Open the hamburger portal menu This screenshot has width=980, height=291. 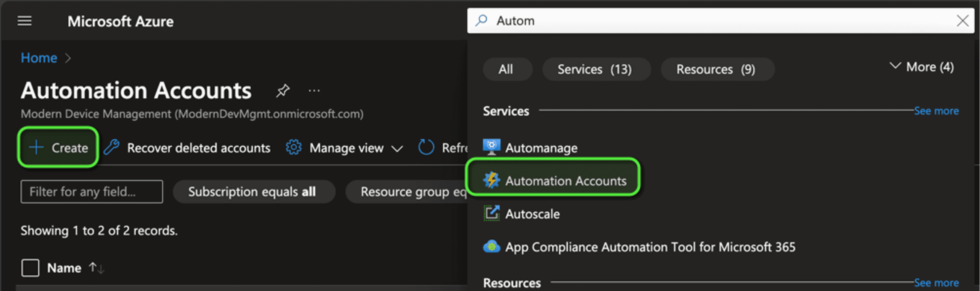pos(24,21)
